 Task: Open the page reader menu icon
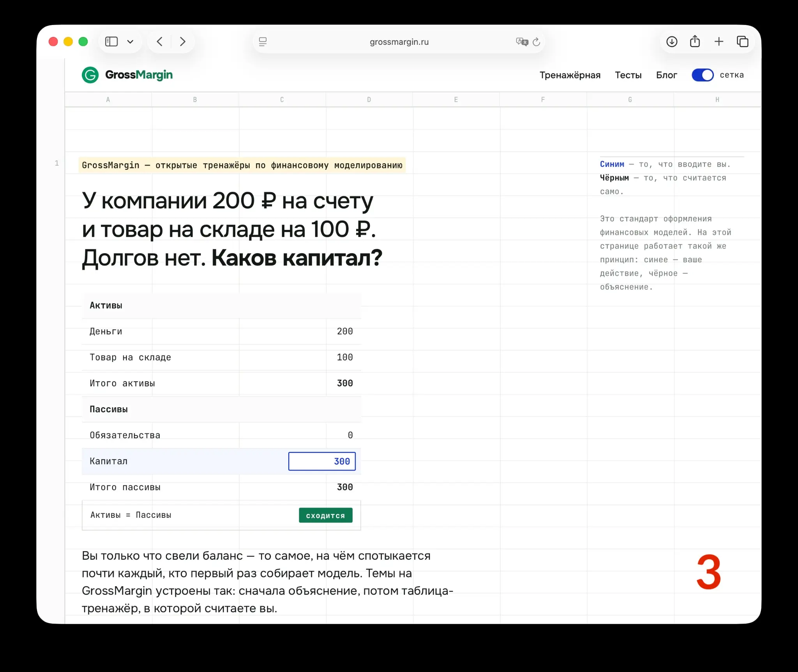click(x=263, y=42)
